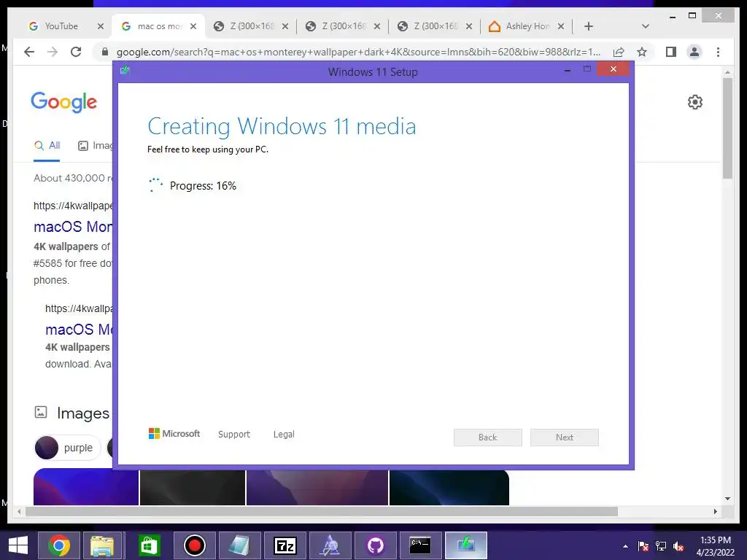This screenshot has height=560, width=747.
Task: Click the Chrome horizontal scrollbar thumb
Action: tap(322, 511)
